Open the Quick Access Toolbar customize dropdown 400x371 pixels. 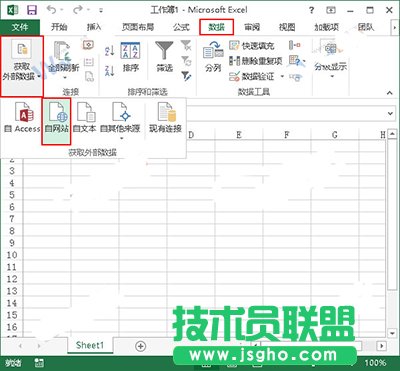[101, 11]
